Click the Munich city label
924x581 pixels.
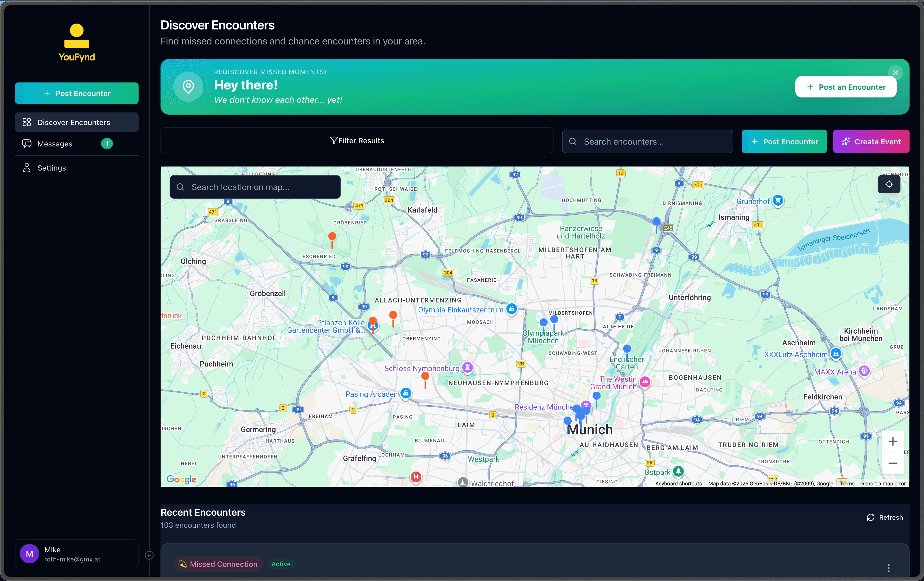click(x=590, y=429)
